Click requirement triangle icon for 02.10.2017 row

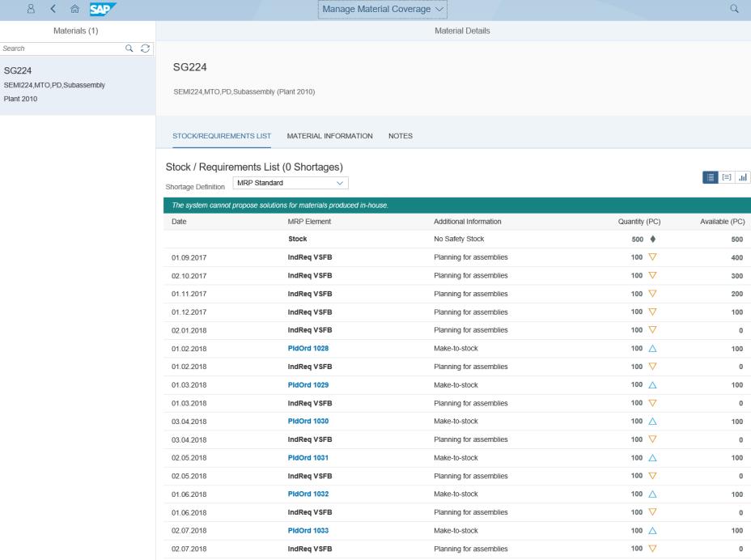tap(652, 275)
